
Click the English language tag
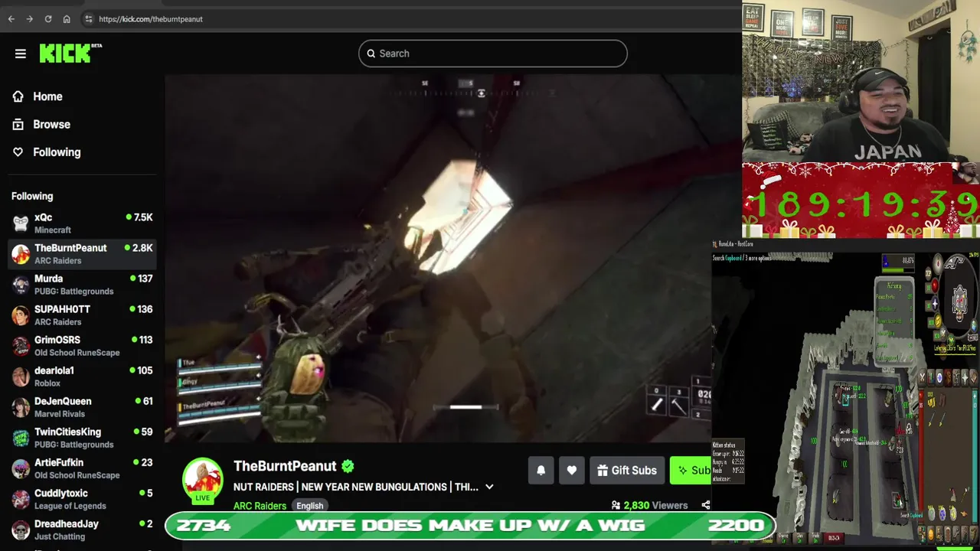click(x=309, y=506)
